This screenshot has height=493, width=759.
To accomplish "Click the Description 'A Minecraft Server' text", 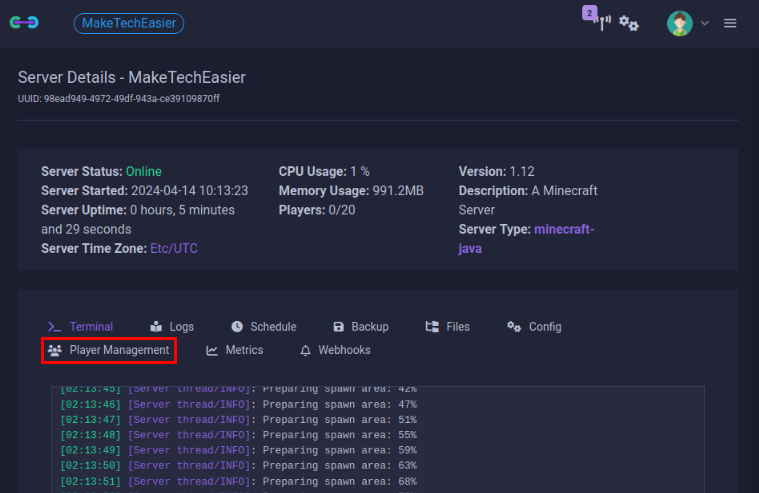I will pyautogui.click(x=528, y=200).
